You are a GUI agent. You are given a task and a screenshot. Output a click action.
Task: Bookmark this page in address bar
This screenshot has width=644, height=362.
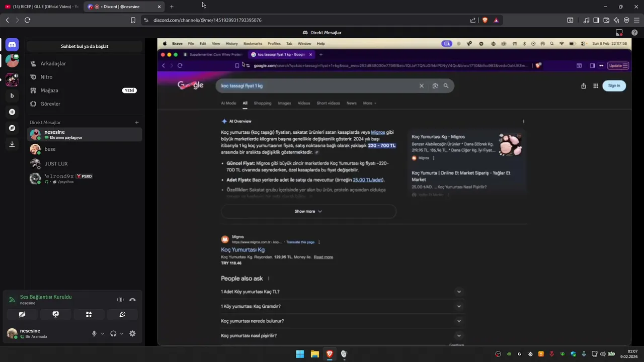(x=133, y=20)
